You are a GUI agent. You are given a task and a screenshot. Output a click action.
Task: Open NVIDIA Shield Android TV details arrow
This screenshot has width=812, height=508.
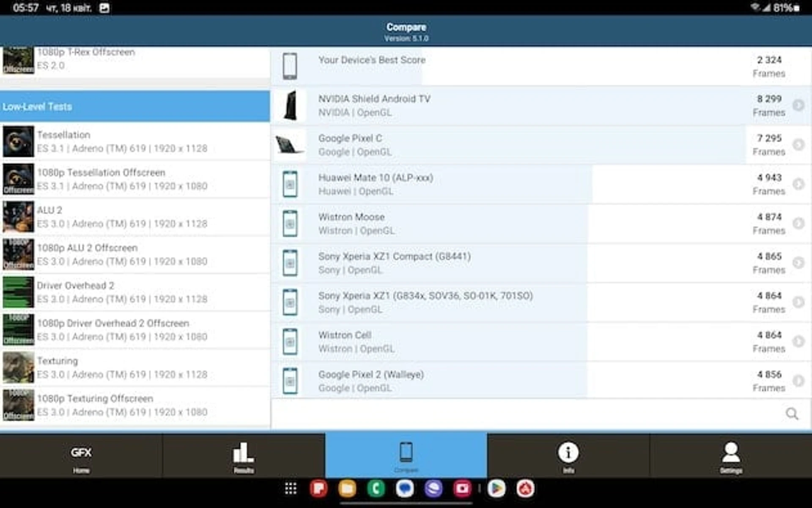click(x=798, y=105)
